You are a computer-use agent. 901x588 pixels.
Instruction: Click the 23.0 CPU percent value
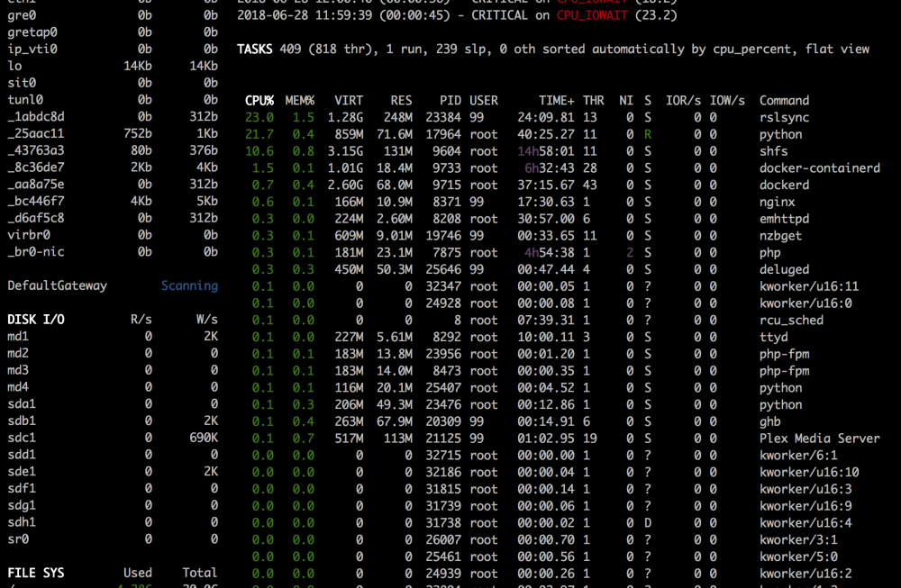[x=259, y=118]
